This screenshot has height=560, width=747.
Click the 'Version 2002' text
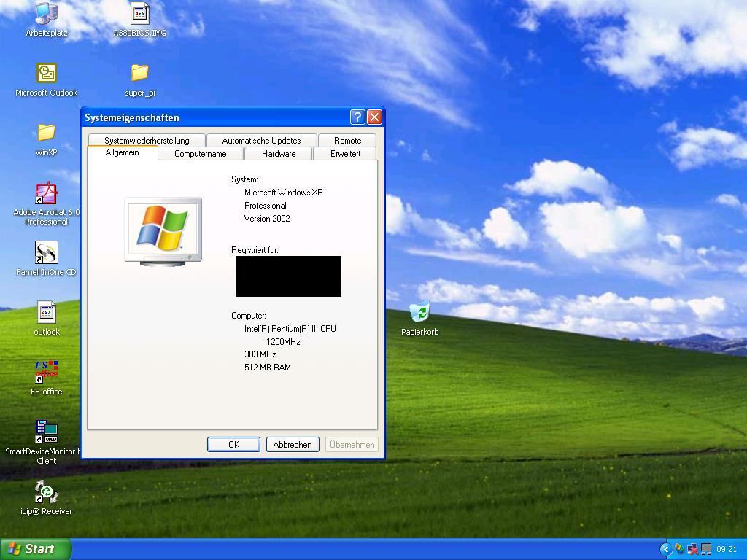click(x=267, y=219)
